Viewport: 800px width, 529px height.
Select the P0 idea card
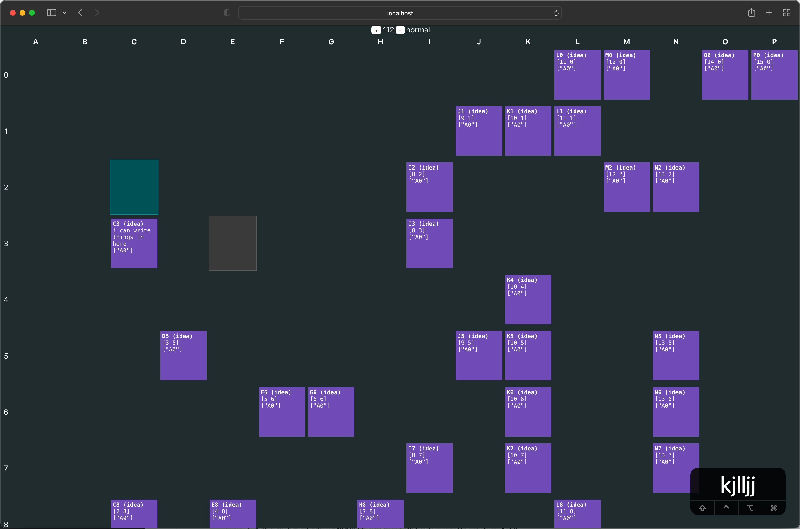[774, 75]
